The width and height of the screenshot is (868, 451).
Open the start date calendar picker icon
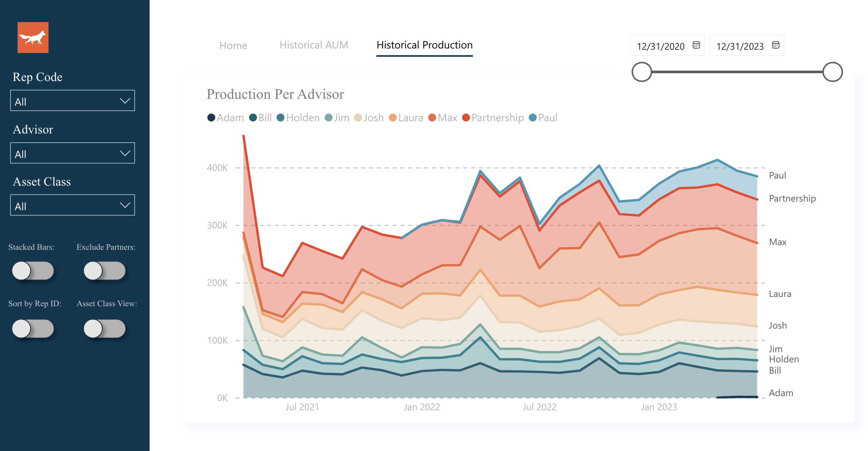(x=696, y=45)
